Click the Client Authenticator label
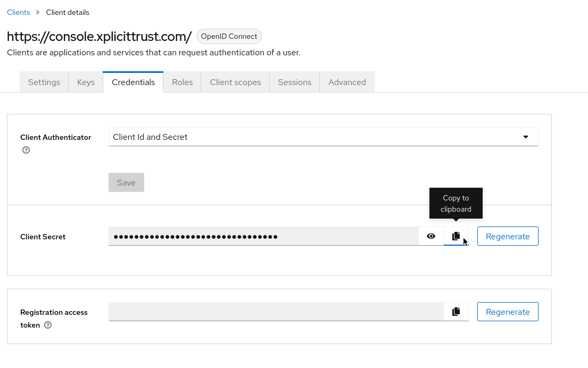This screenshot has width=588, height=368. tap(55, 138)
